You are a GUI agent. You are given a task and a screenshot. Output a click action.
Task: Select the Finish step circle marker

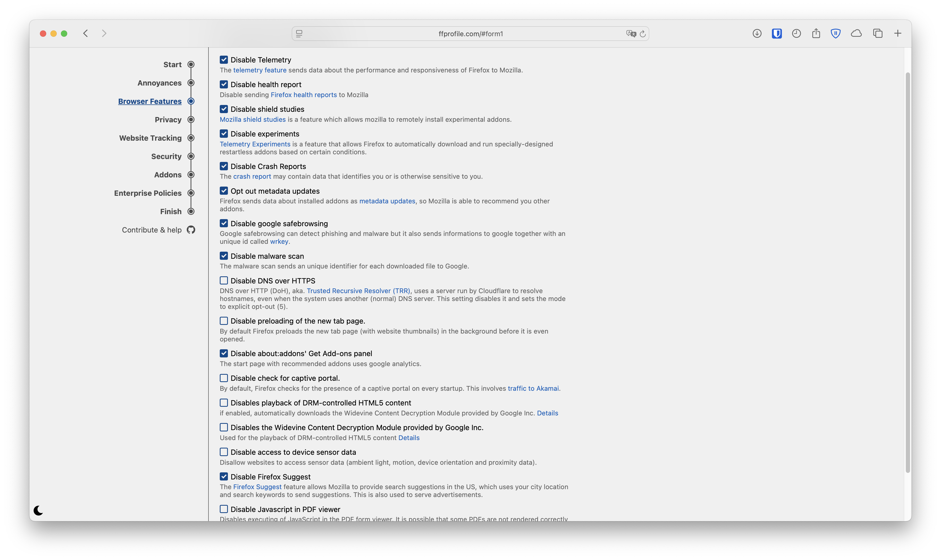(191, 211)
